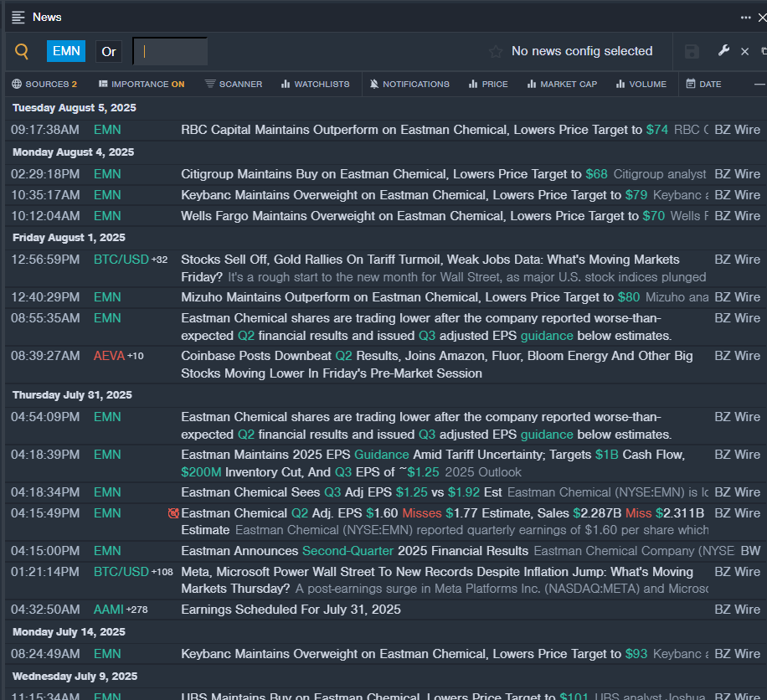Image resolution: width=767 pixels, height=700 pixels.
Task: Remove the EMN ticker filter chip
Action: [66, 51]
